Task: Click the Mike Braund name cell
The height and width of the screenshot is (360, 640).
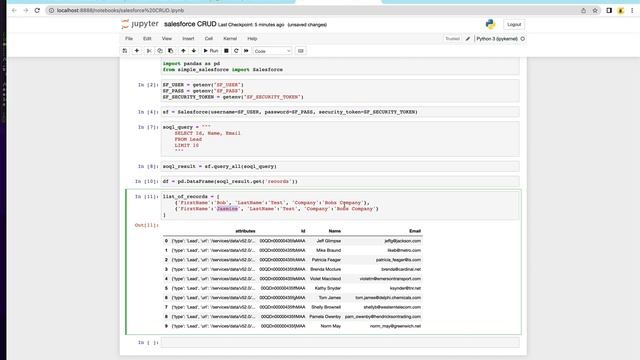Action: pyautogui.click(x=328, y=250)
